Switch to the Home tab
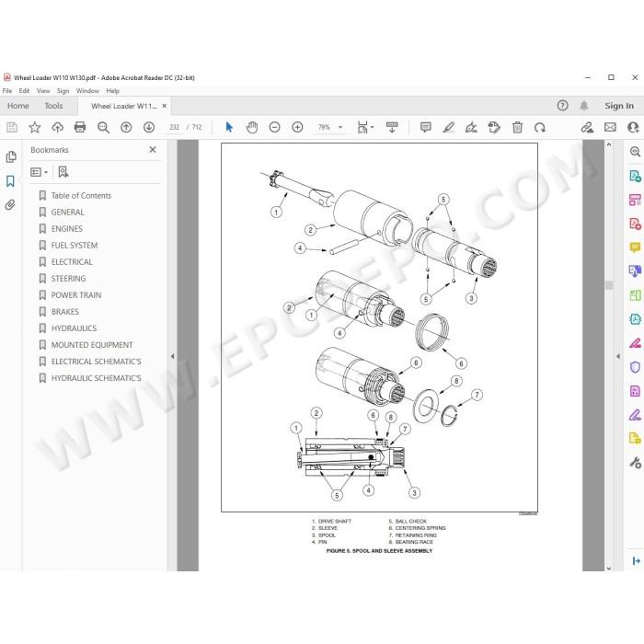The width and height of the screenshot is (644, 644). [x=18, y=106]
